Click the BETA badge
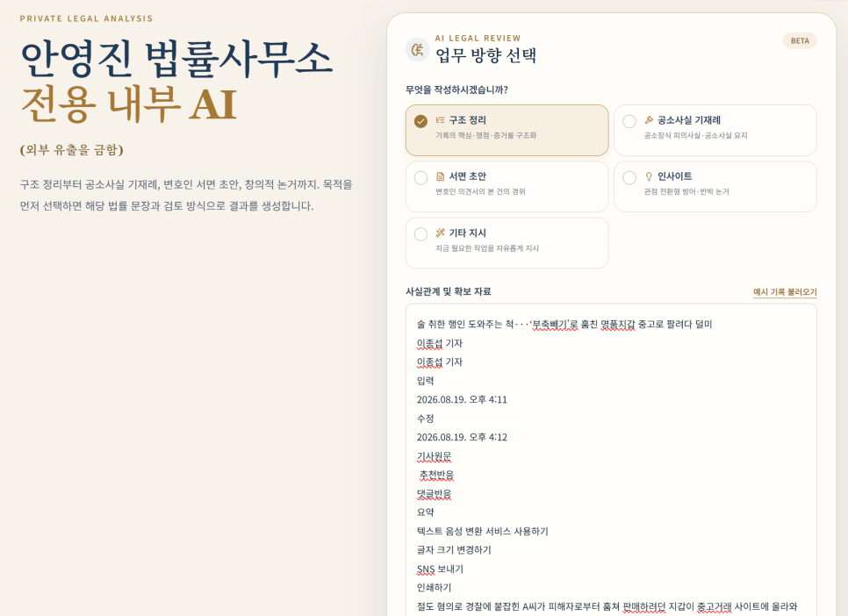The width and height of the screenshot is (848, 616). coord(800,40)
